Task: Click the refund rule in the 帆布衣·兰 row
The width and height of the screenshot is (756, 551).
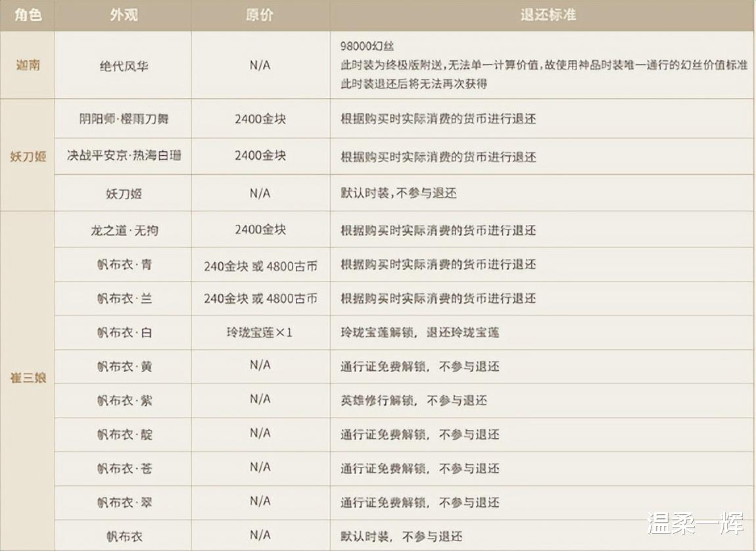Action: [x=438, y=299]
